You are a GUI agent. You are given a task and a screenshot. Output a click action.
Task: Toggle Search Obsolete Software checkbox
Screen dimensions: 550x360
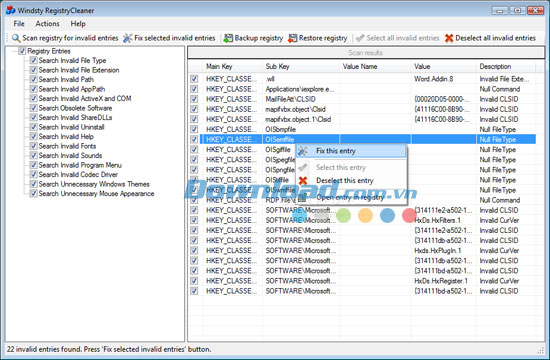33,108
